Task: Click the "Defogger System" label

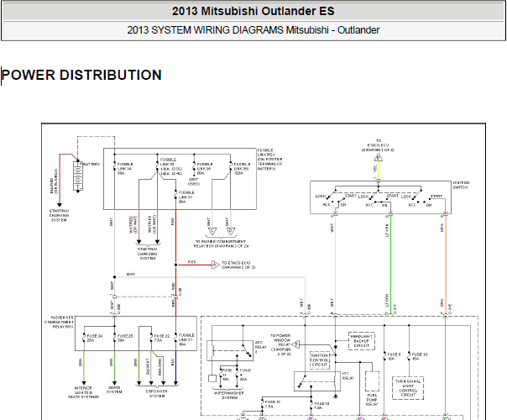Action: coord(157,393)
